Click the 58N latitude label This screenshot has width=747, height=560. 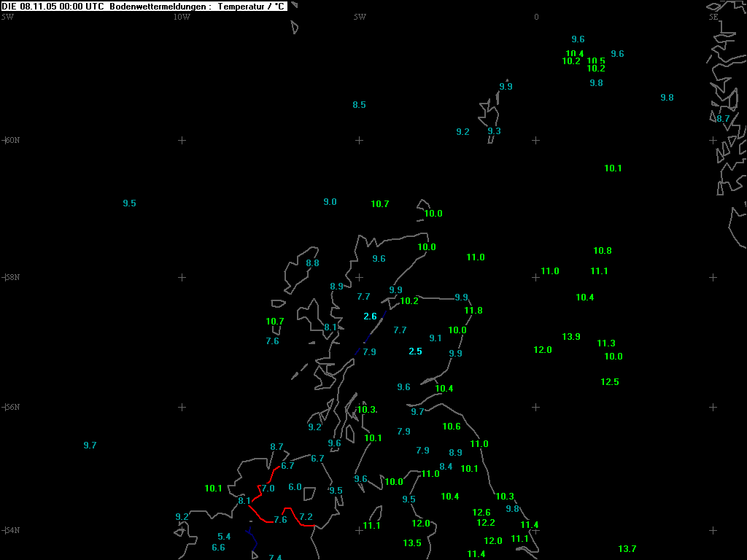click(x=12, y=277)
